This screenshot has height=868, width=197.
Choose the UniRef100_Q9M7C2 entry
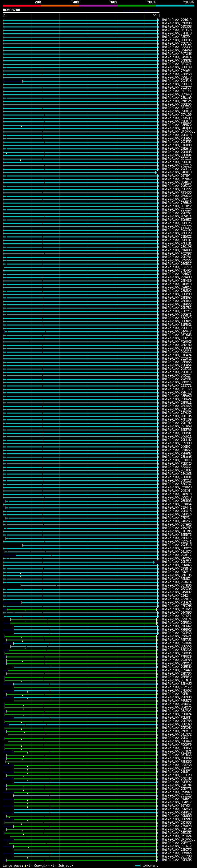point(177,562)
